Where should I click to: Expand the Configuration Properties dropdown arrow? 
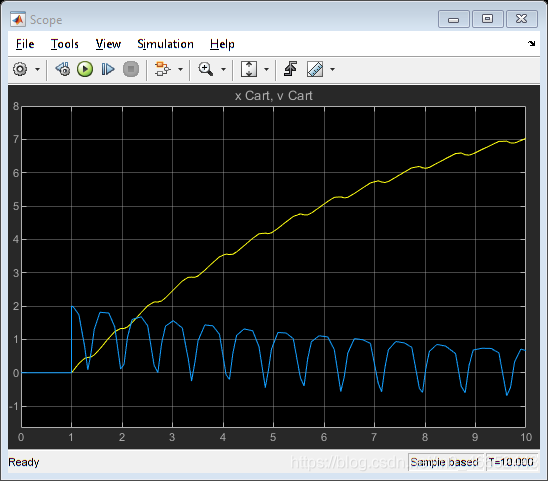[x=37, y=69]
